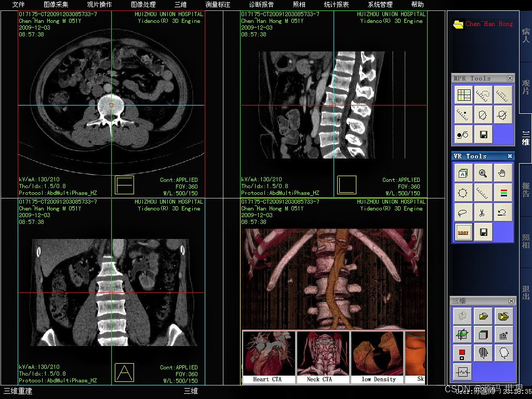532x399 pixels.
Task: Open the single yellow folder icon in 三维 panel
Action: [483, 317]
